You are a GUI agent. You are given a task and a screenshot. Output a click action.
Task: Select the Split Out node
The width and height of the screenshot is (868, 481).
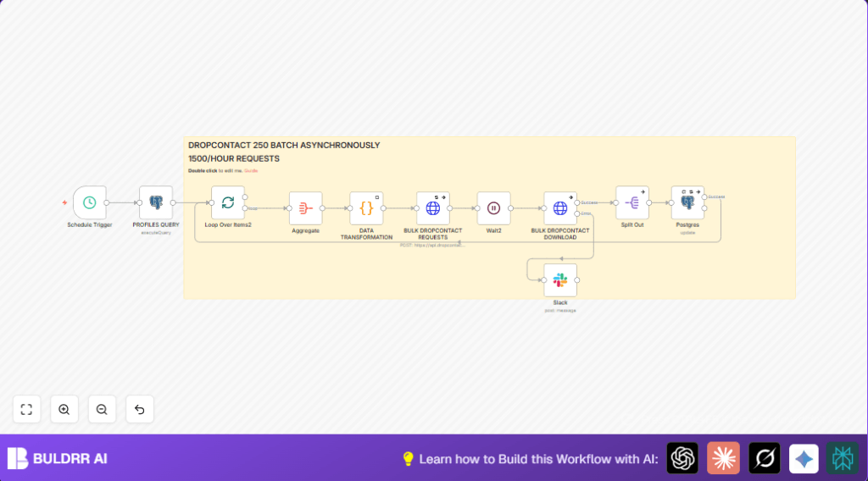click(x=632, y=202)
